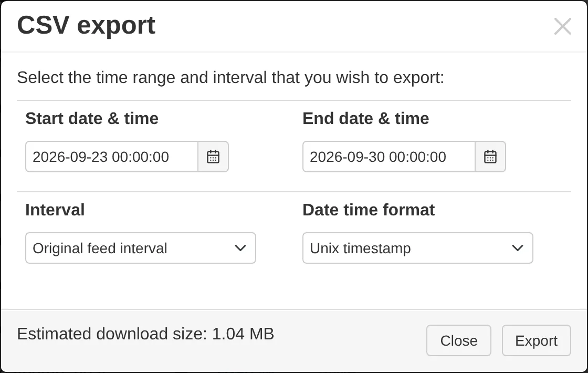The width and height of the screenshot is (588, 373).
Task: Click the end date & time input field
Action: (x=389, y=157)
